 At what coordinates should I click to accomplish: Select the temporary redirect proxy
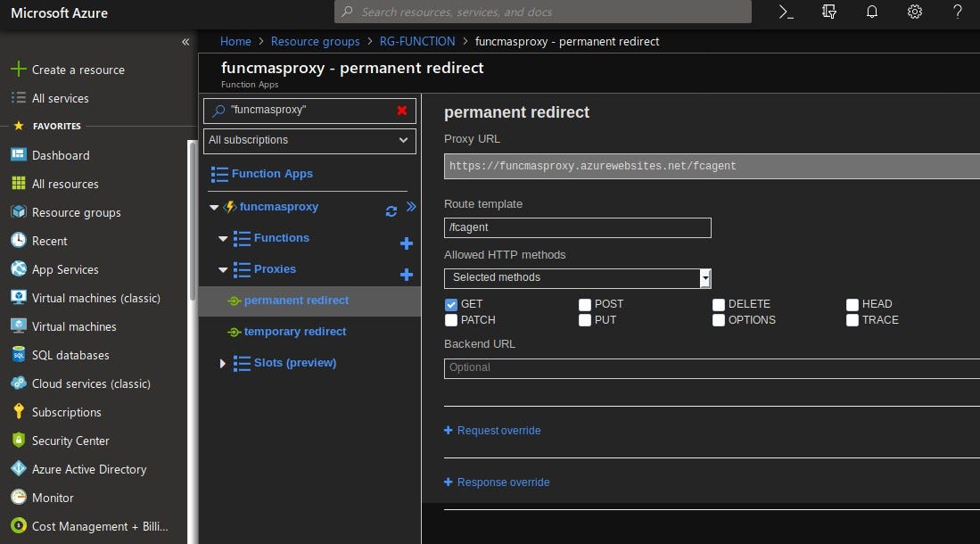coord(295,332)
